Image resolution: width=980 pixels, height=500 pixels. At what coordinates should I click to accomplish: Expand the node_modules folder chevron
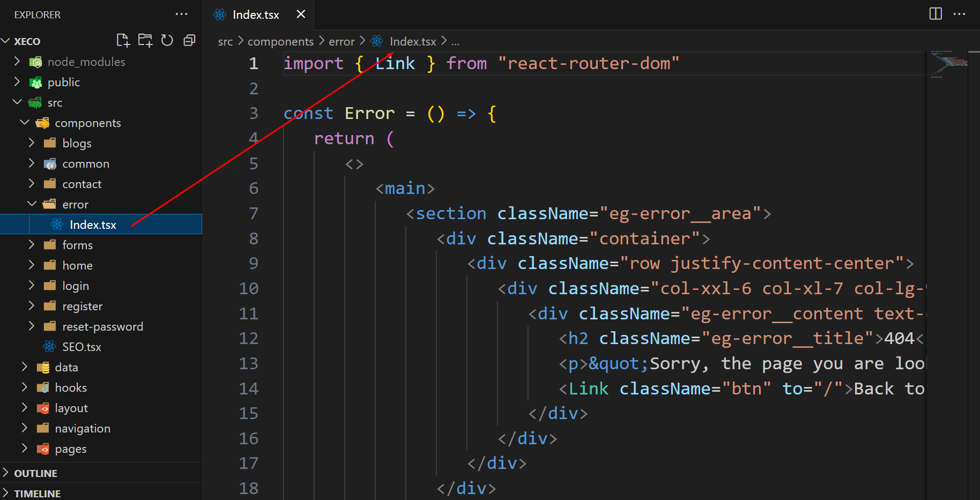pos(17,62)
